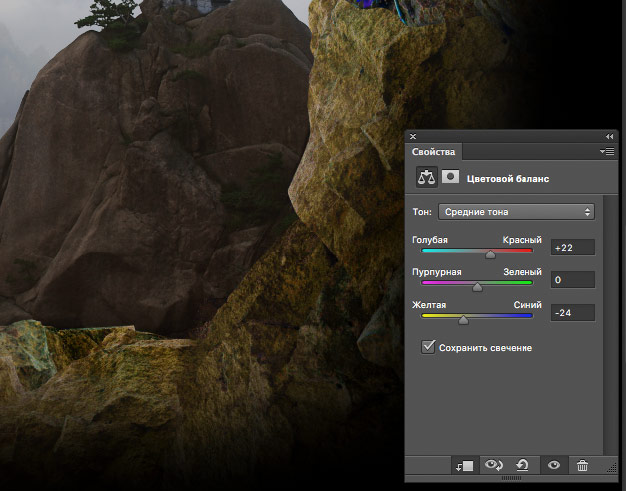Click the Голубая label
Screen dimensions: 626x491
point(430,240)
